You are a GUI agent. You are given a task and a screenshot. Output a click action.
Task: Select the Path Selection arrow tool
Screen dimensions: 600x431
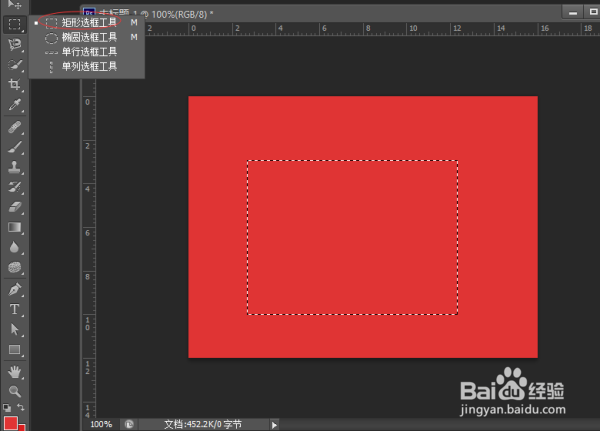[15, 329]
